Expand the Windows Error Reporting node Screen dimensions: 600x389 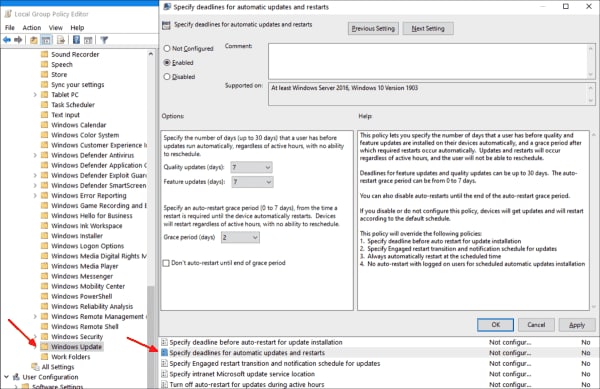pyautogui.click(x=35, y=195)
